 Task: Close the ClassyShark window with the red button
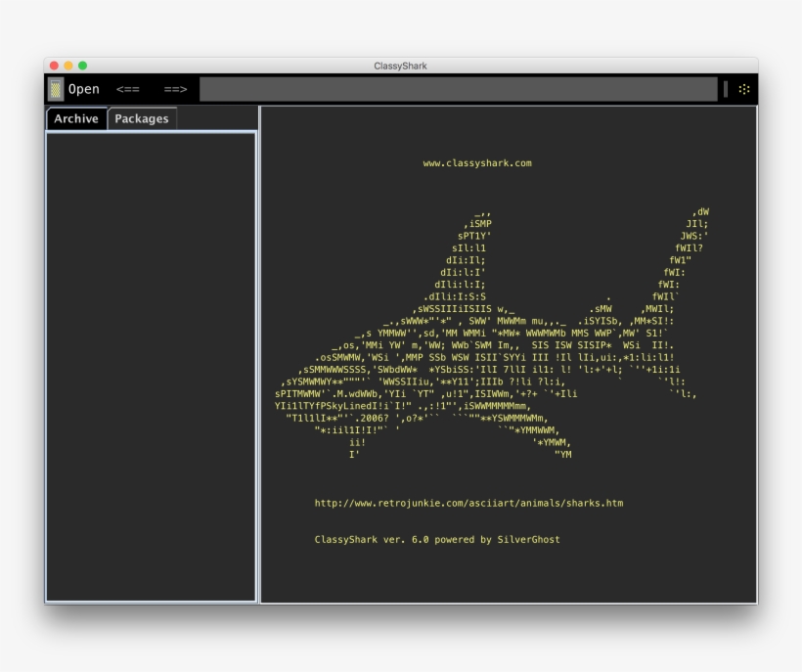click(x=54, y=66)
